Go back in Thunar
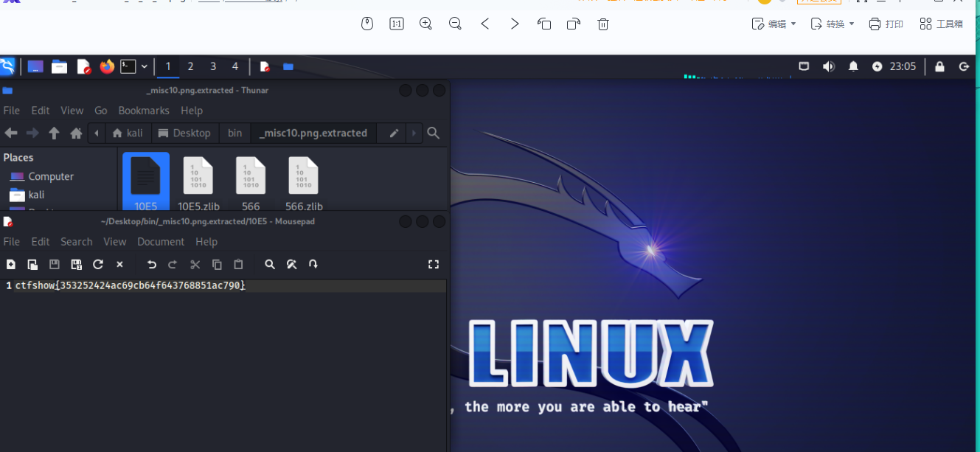The image size is (980, 452). [11, 133]
